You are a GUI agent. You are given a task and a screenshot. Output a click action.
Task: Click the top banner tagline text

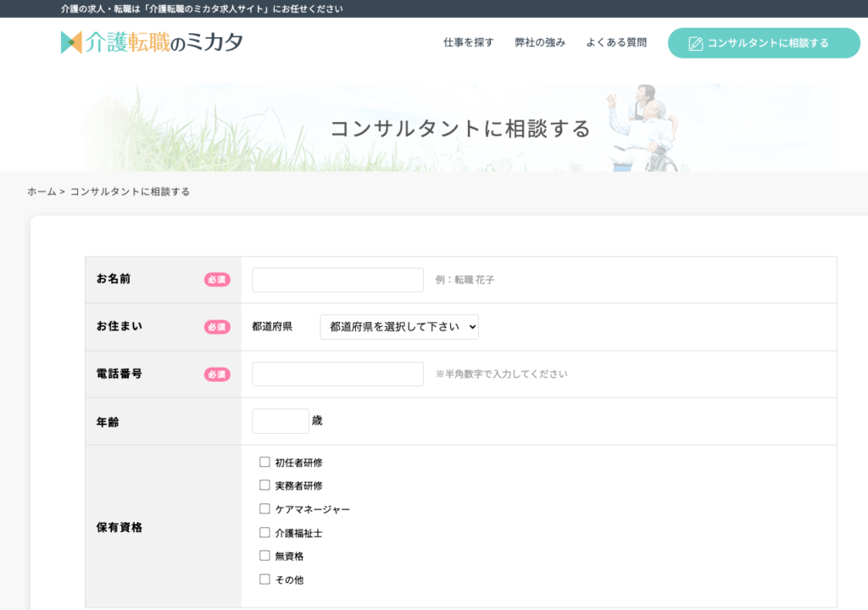[x=202, y=8]
